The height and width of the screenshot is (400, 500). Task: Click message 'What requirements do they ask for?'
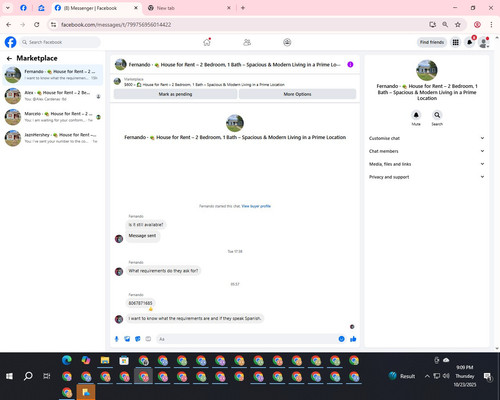(x=163, y=271)
